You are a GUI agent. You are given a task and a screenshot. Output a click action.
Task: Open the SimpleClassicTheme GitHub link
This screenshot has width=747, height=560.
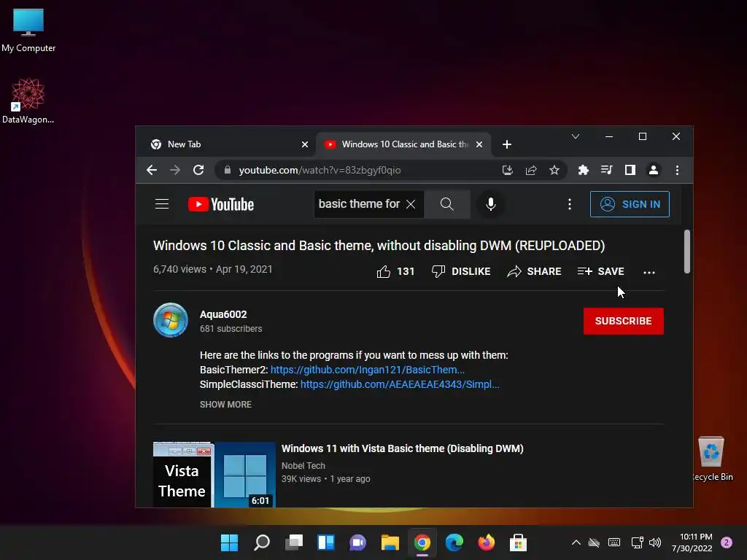pyautogui.click(x=400, y=384)
